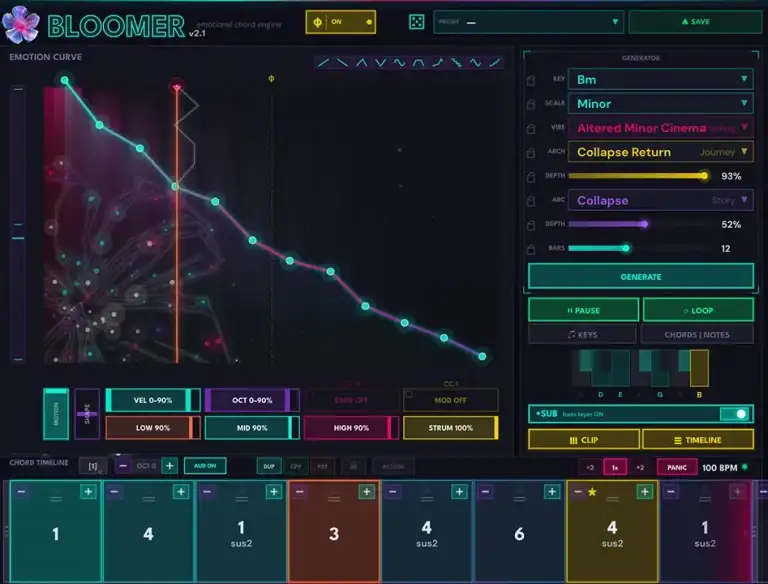This screenshot has height=584, width=768.
Task: Lock the ARCH setting
Action: 531,152
